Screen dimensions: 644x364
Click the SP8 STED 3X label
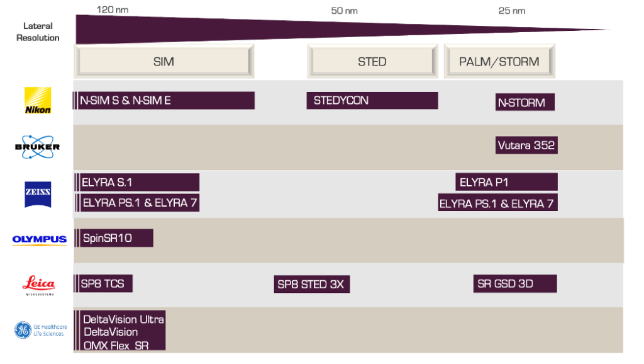(x=312, y=284)
